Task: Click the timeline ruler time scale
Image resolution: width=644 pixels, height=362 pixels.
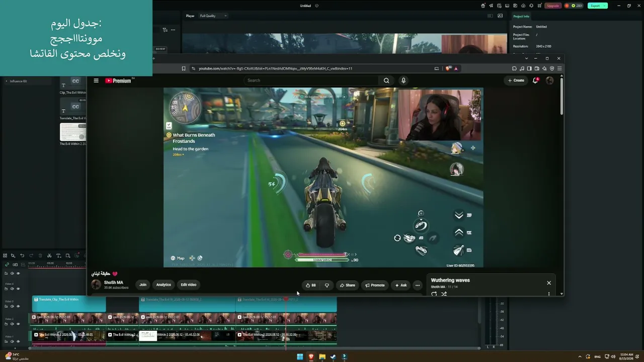Action: [56, 264]
